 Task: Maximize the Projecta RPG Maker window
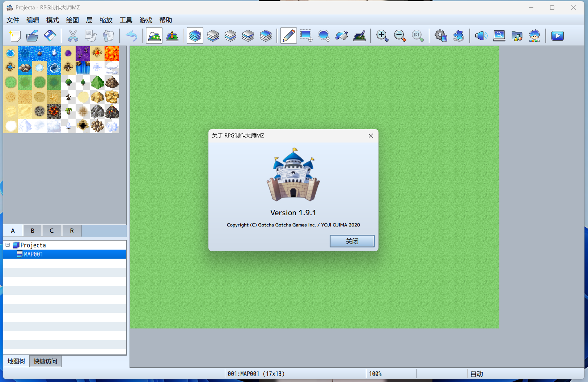point(552,8)
